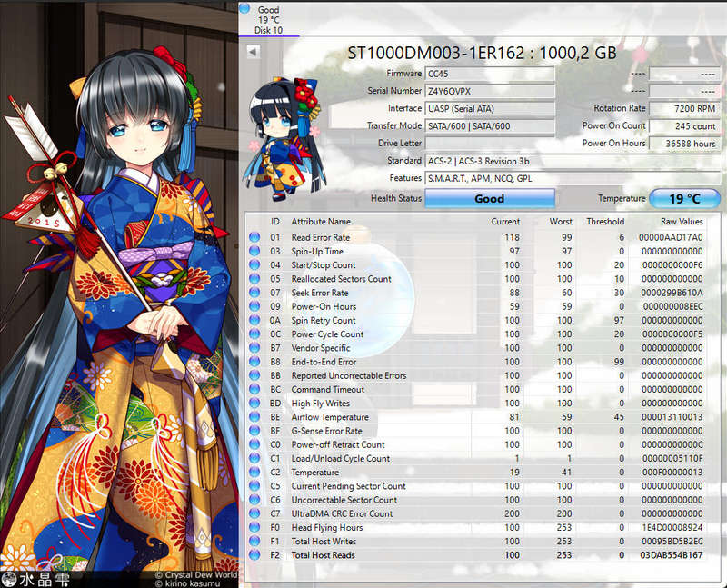727x588 pixels.
Task: Select raw value 0000299B610A
Action: coord(672,293)
